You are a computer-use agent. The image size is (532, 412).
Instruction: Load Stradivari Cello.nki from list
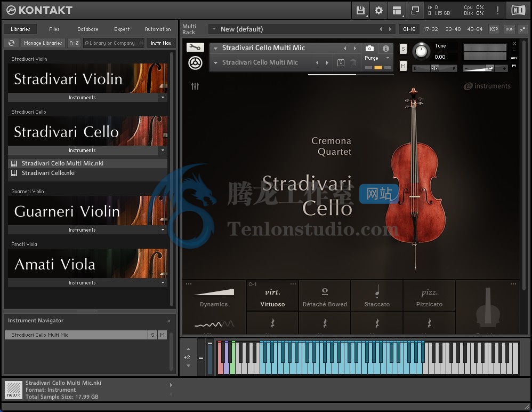pyautogui.click(x=87, y=173)
